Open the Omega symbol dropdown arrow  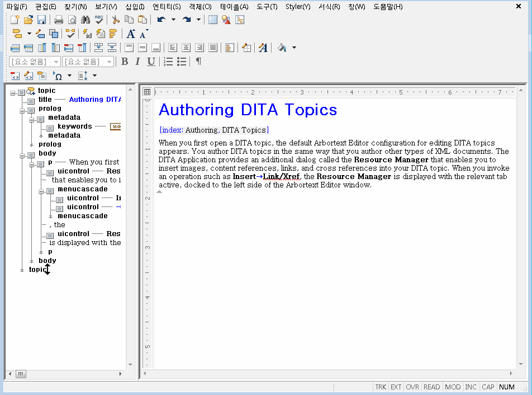69,76
